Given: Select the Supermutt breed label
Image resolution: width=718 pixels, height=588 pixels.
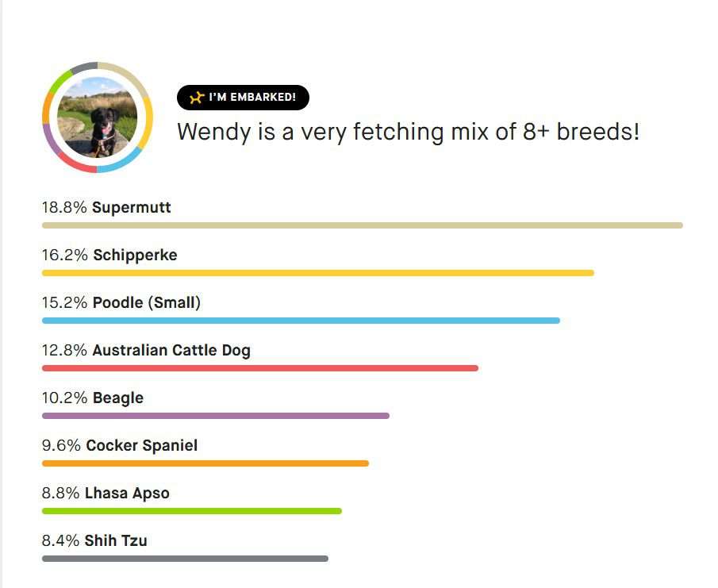Looking at the screenshot, I should click(132, 207).
